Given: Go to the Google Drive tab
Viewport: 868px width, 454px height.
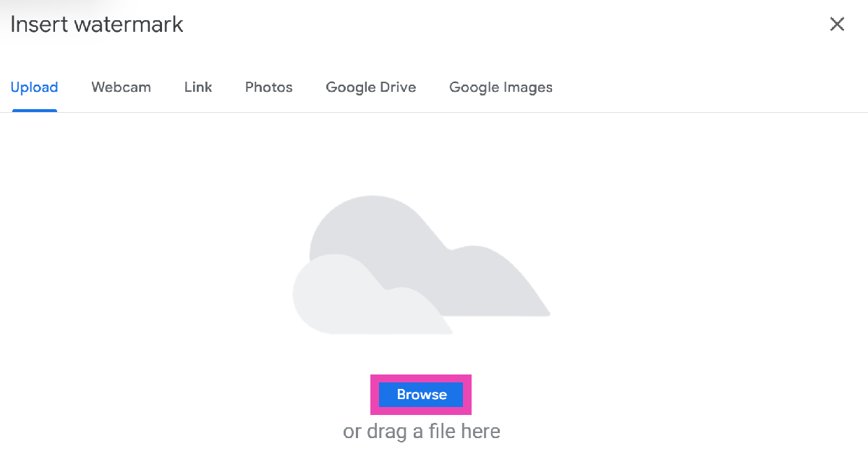Looking at the screenshot, I should [370, 87].
